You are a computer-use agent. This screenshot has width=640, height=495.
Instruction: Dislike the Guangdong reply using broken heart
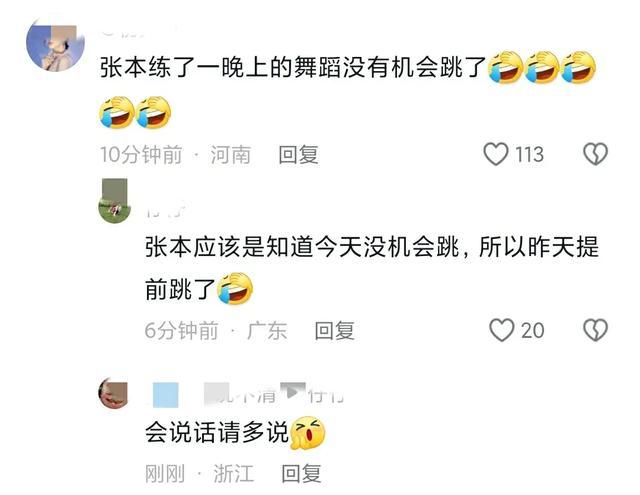(x=596, y=330)
